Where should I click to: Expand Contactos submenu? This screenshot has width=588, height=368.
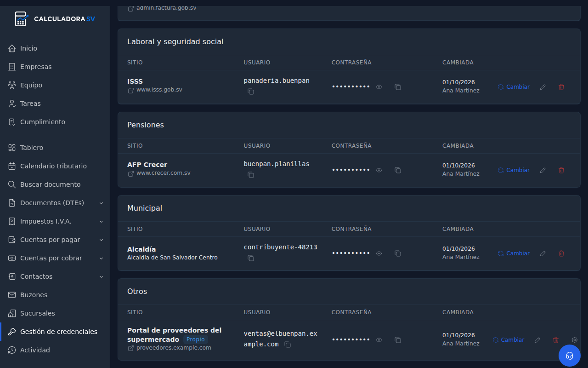pos(55,276)
